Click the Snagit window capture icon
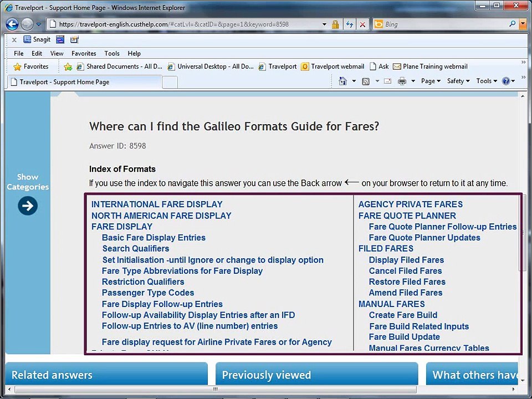The image size is (532, 399). 60,39
